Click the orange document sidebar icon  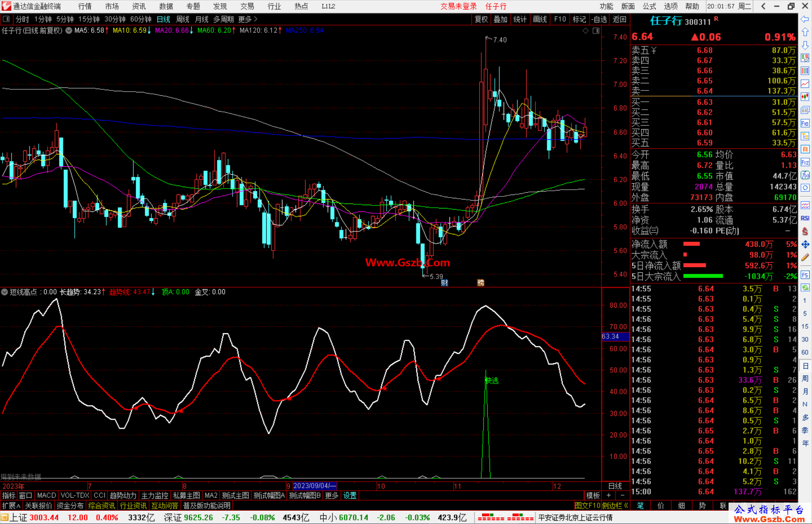pos(805,149)
